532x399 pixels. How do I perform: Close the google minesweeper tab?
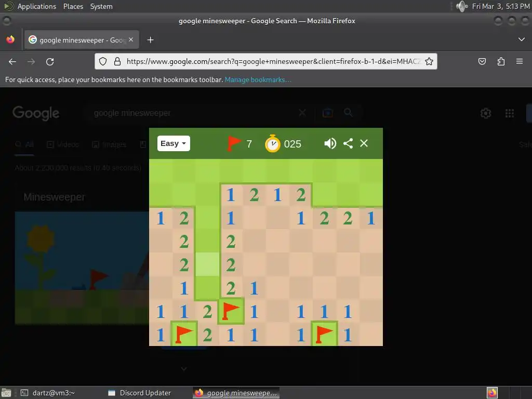click(131, 39)
